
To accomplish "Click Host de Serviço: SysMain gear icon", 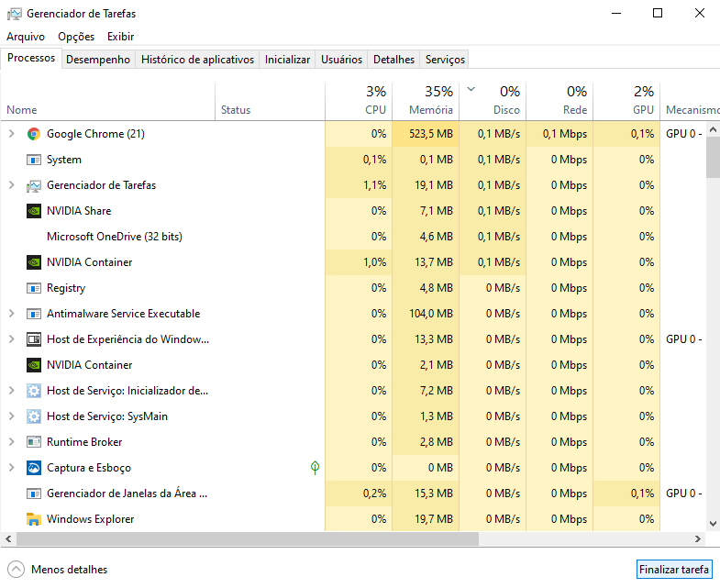I will (34, 416).
